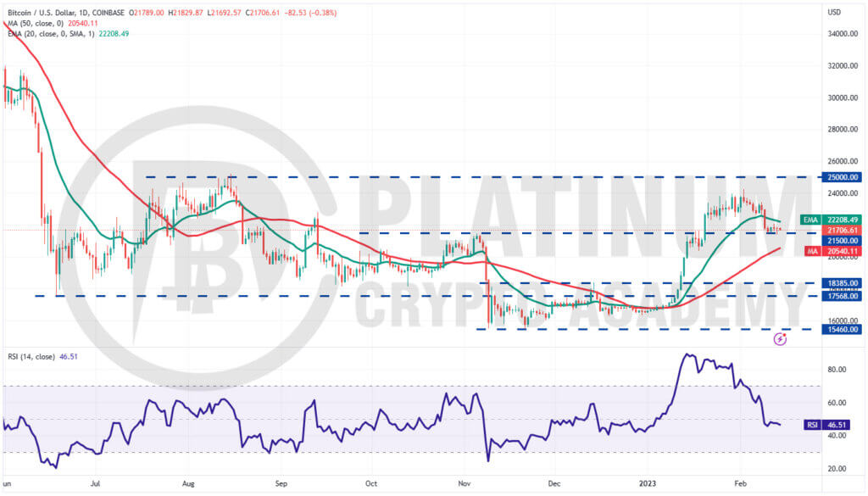
Task: Click the 32000.00 price axis label
Action: pyautogui.click(x=843, y=66)
